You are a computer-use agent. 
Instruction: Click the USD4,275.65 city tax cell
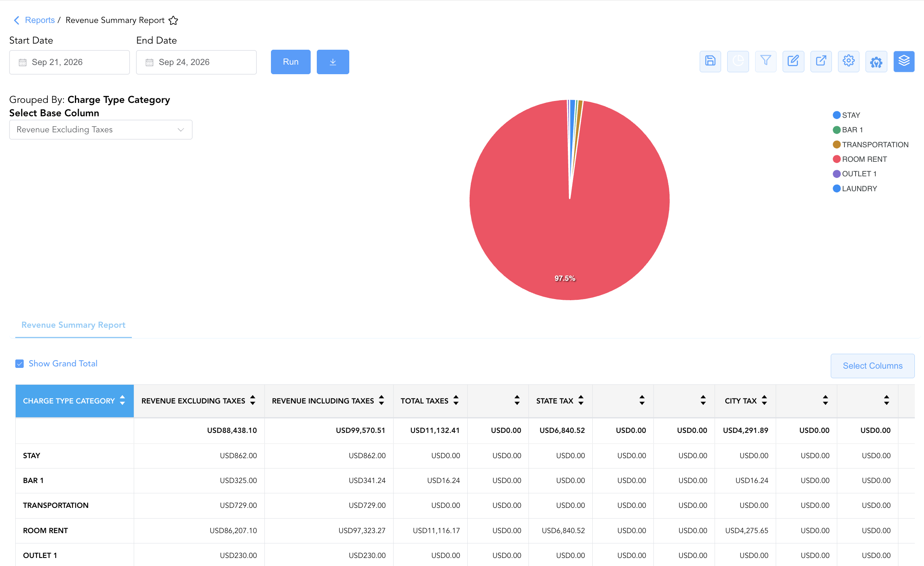pyautogui.click(x=746, y=530)
